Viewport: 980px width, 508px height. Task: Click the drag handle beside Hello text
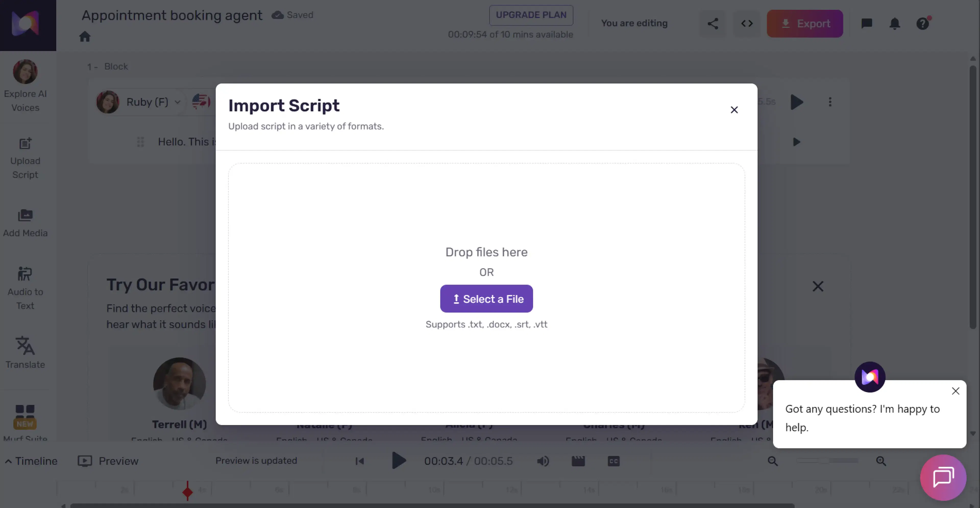click(140, 142)
